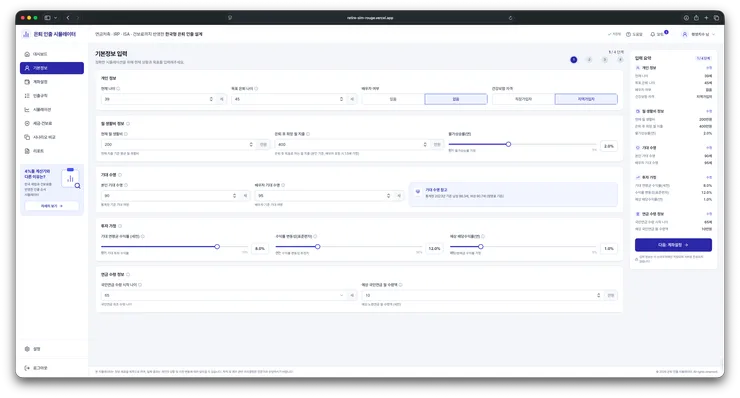This screenshot has width=740, height=398.
Task: Go to step 4 in progress indicator
Action: click(620, 59)
